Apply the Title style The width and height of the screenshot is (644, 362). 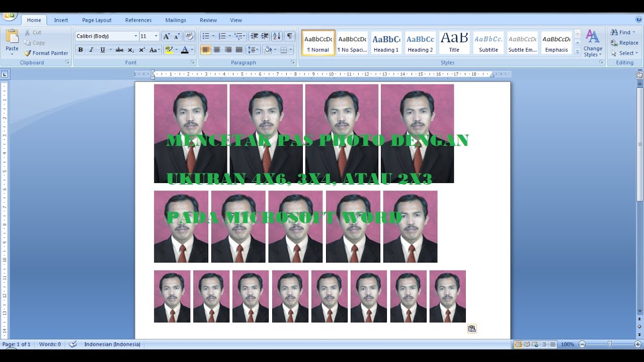[454, 43]
